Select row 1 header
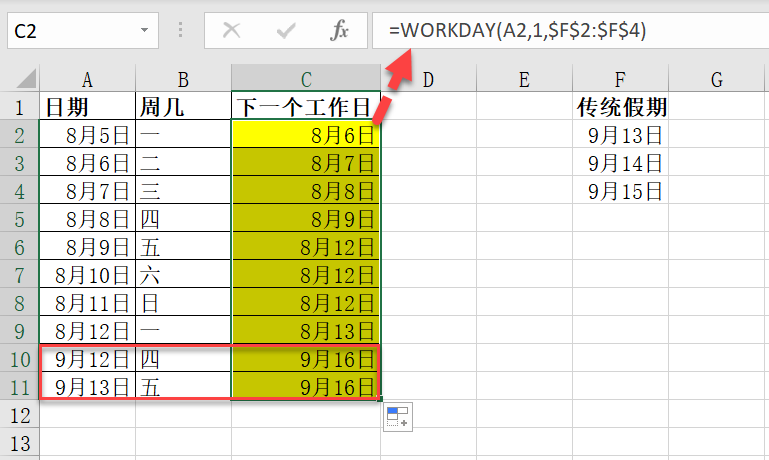The height and width of the screenshot is (460, 769). click(19, 107)
